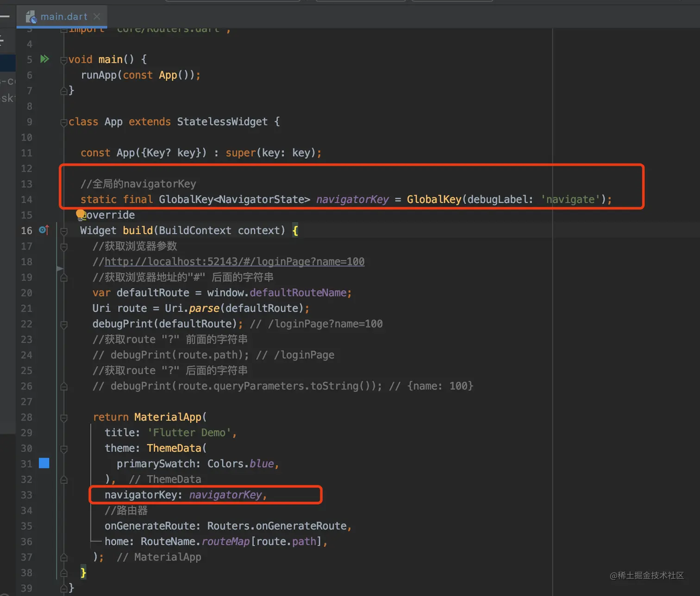700x596 pixels.
Task: Click the // ThemeData closing hint
Action: 165,479
